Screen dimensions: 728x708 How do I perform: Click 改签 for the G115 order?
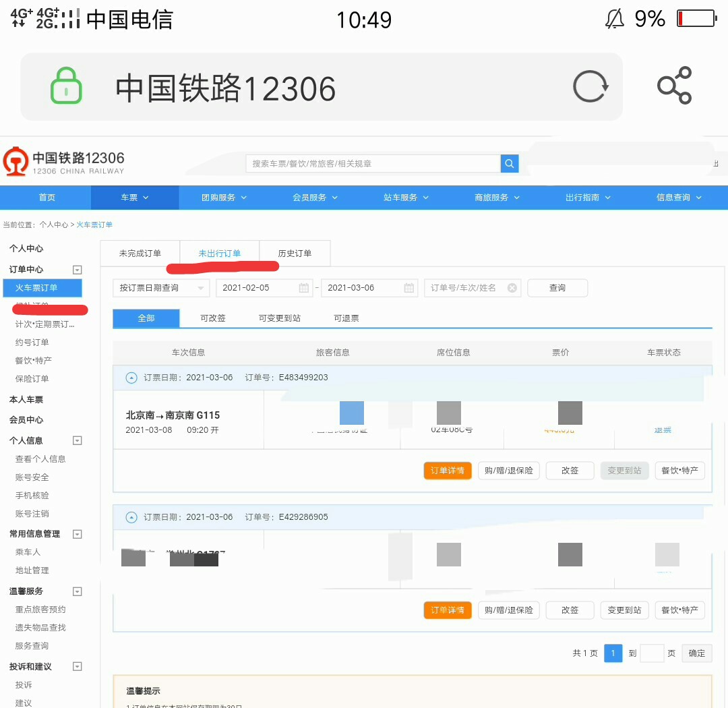pyautogui.click(x=570, y=471)
